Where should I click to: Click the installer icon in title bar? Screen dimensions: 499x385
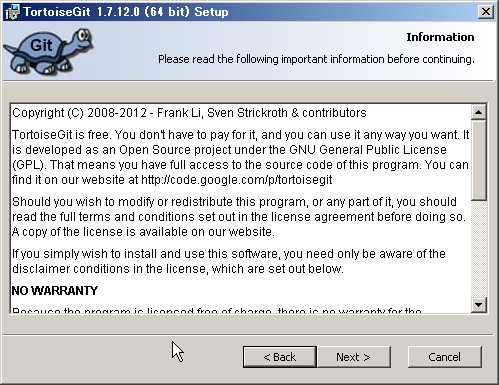coord(12,12)
